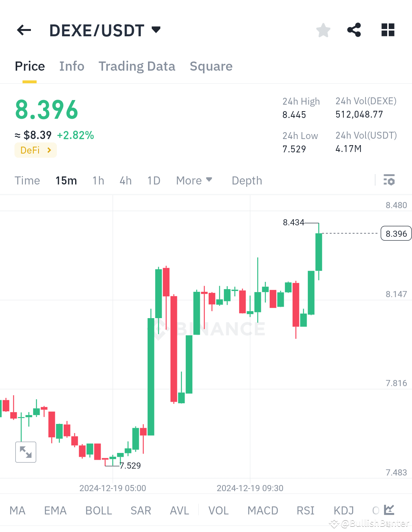Expand the DeFi category chevron

[49, 150]
